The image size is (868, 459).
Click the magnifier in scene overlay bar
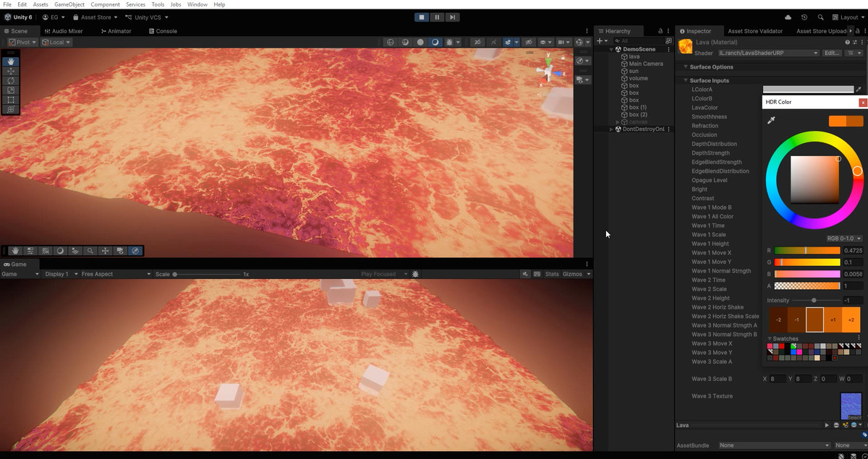(90, 251)
